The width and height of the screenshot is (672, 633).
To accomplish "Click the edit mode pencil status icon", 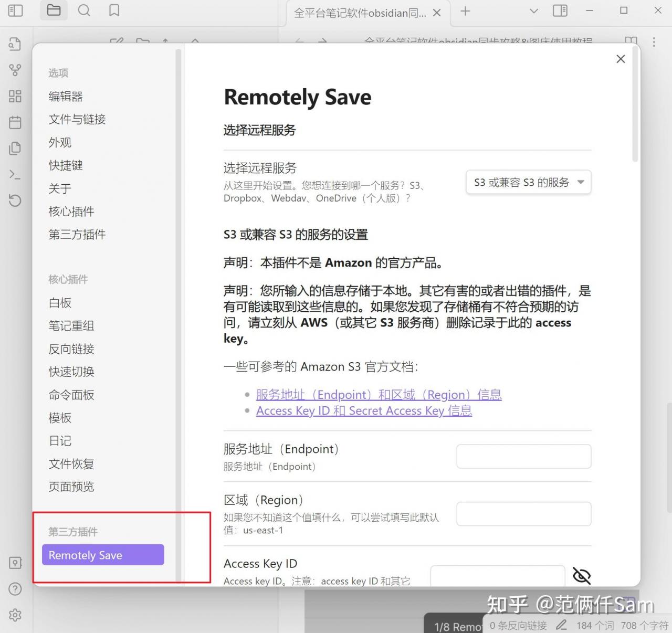I will (562, 625).
